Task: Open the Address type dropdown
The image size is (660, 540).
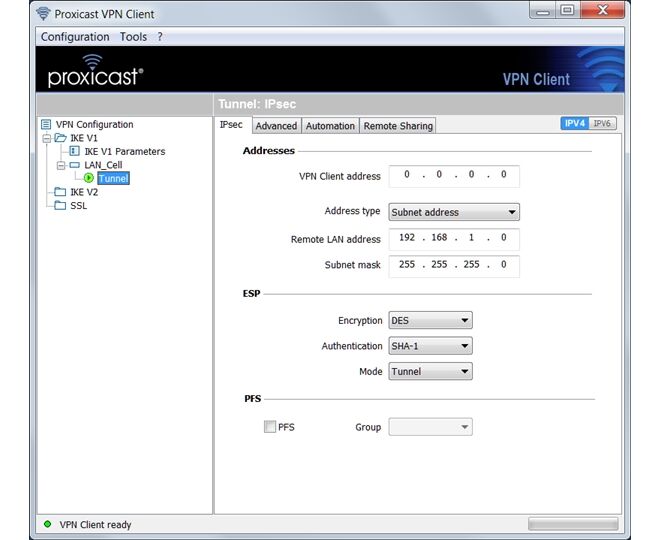Action: 454,212
